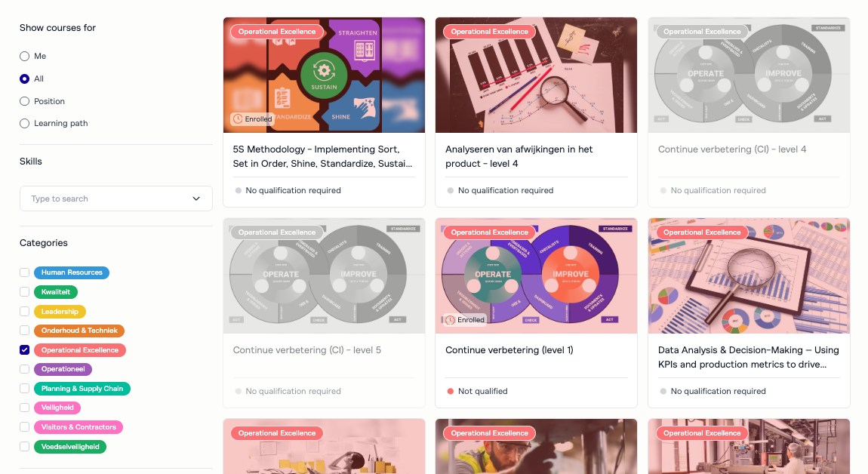This screenshot has width=868, height=474.
Task: Click the red Not qualified status dot
Action: (x=450, y=392)
